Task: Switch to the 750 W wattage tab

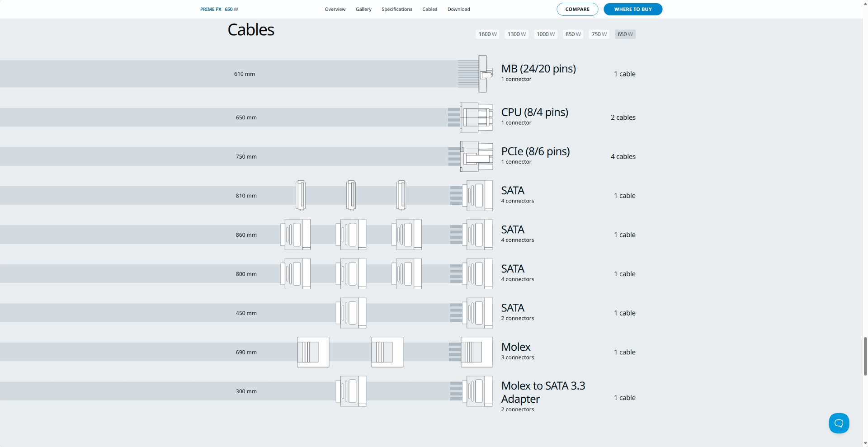Action: 599,34
